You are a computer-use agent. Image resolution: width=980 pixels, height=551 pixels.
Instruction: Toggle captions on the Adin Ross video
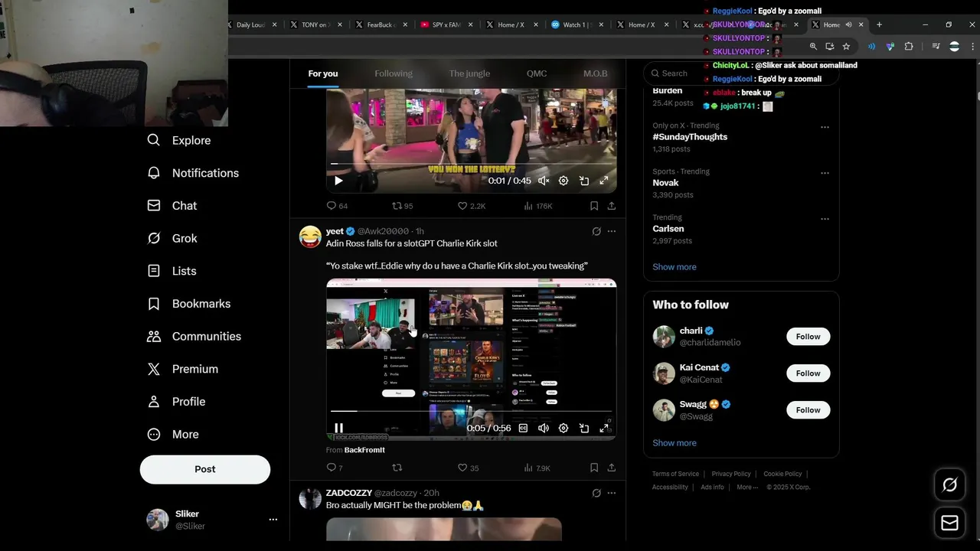point(523,428)
